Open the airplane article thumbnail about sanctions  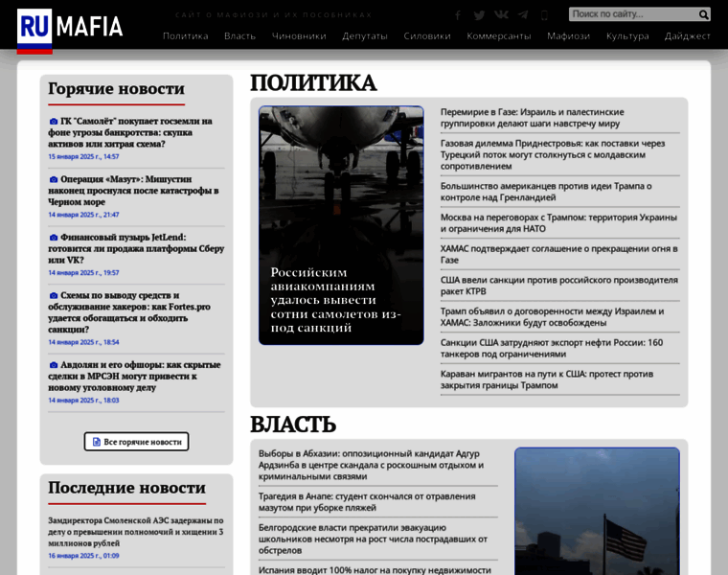341,225
